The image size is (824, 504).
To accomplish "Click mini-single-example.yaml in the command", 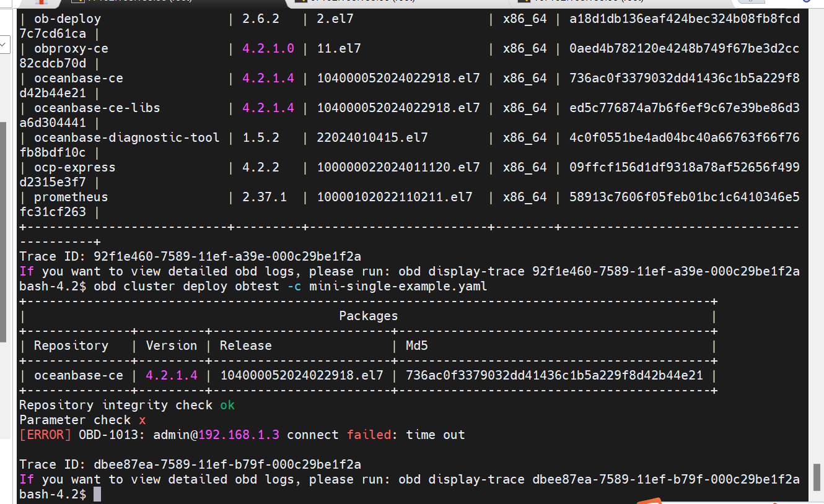I will (x=398, y=286).
